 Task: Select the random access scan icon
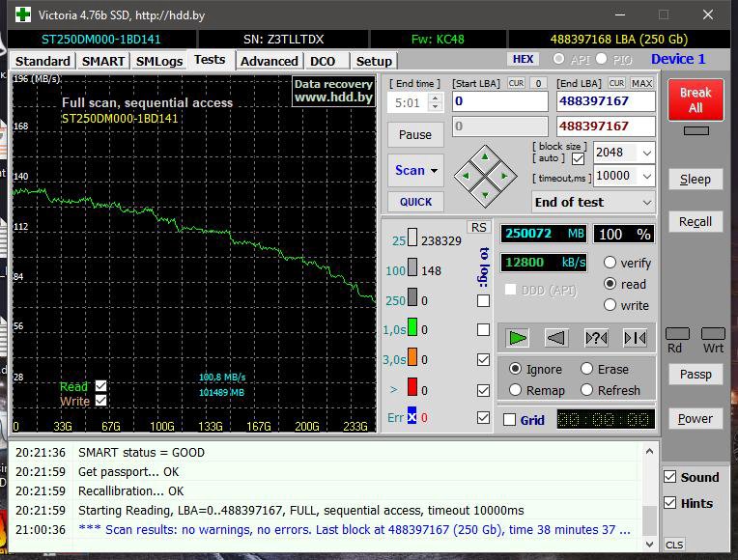pos(596,337)
